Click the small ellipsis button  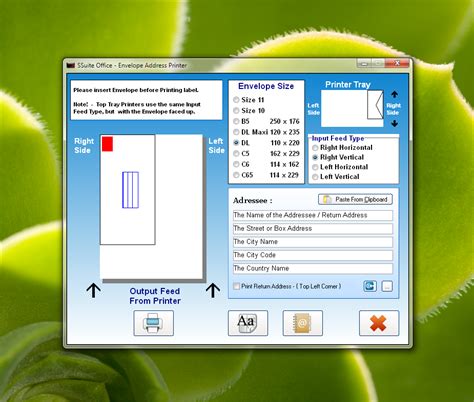387,286
